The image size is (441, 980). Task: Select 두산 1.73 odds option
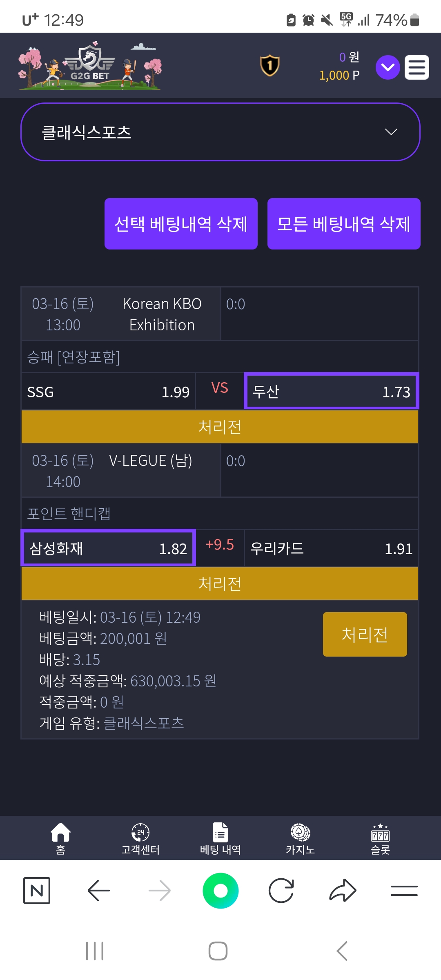(332, 391)
